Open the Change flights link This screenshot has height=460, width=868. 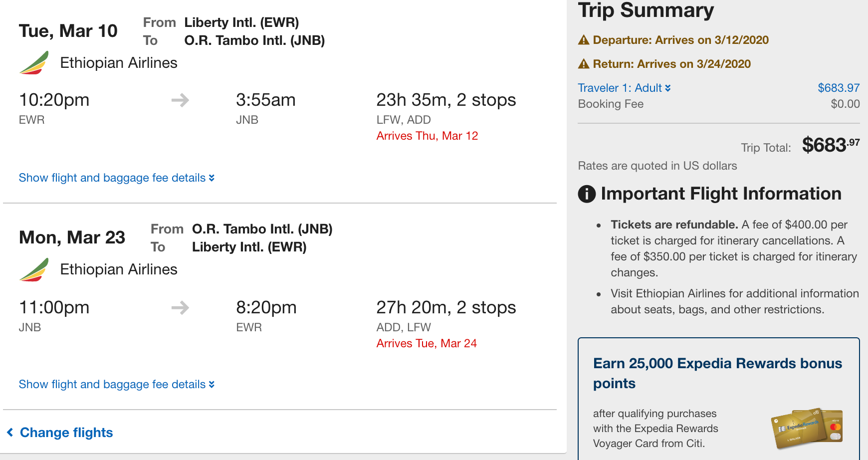tap(66, 433)
